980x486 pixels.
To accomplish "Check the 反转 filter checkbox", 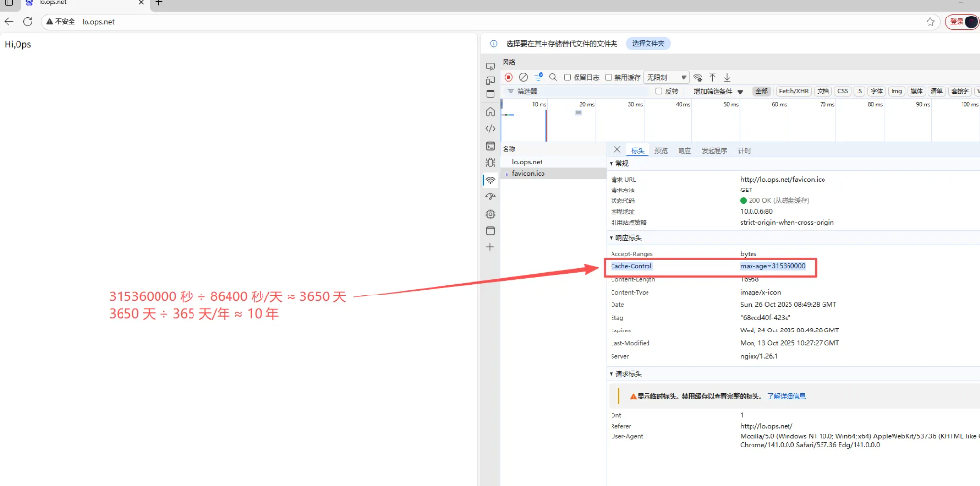I will click(658, 91).
